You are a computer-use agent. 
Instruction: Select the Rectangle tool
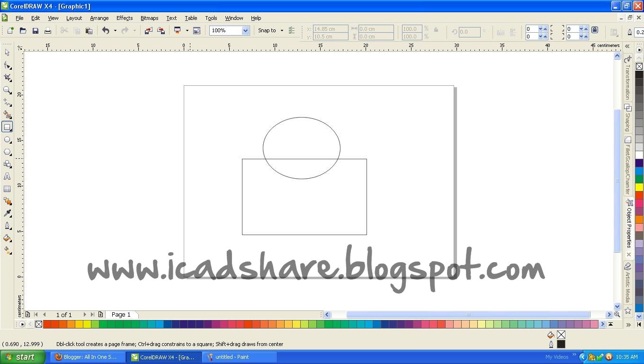(x=7, y=127)
